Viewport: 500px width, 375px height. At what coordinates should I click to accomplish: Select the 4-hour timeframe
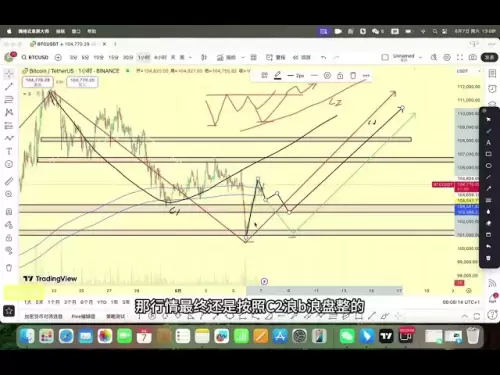coord(160,57)
